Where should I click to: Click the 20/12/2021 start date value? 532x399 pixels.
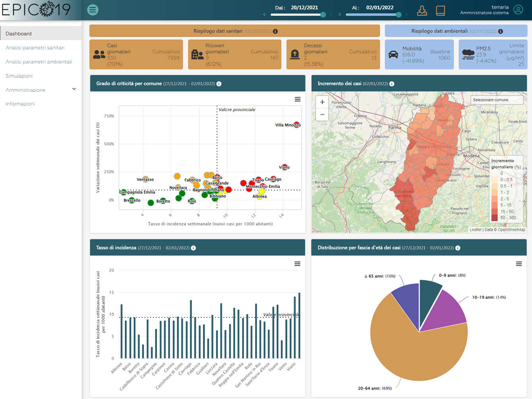pyautogui.click(x=304, y=8)
